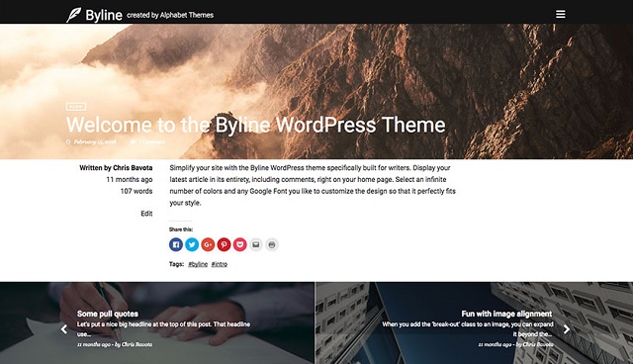Click the Edit post link
Screen dimensions: 633x364
pos(146,214)
